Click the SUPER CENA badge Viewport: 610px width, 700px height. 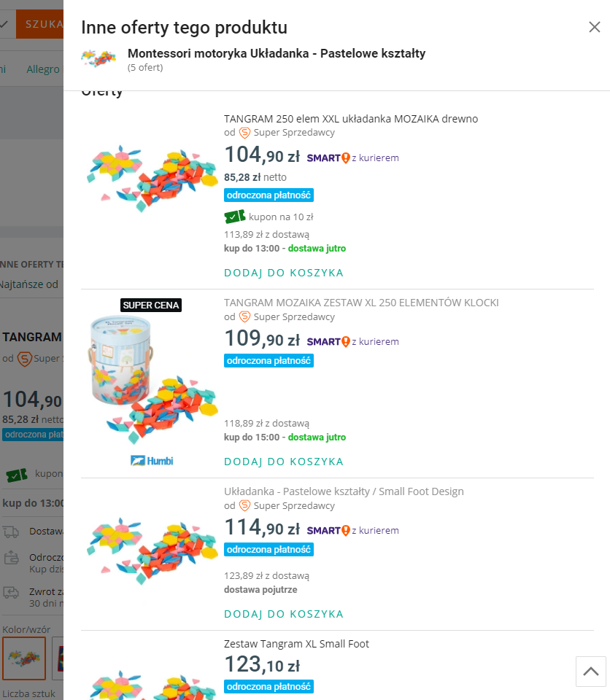tap(151, 305)
